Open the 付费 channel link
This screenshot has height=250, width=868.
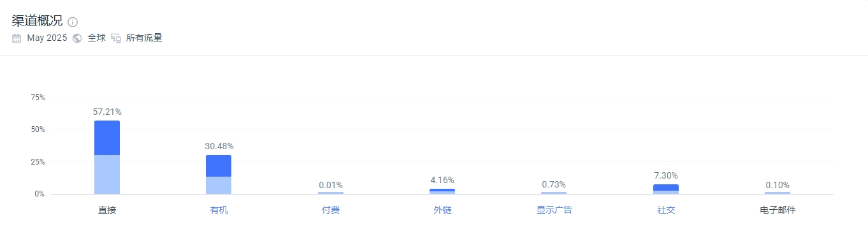pos(331,210)
